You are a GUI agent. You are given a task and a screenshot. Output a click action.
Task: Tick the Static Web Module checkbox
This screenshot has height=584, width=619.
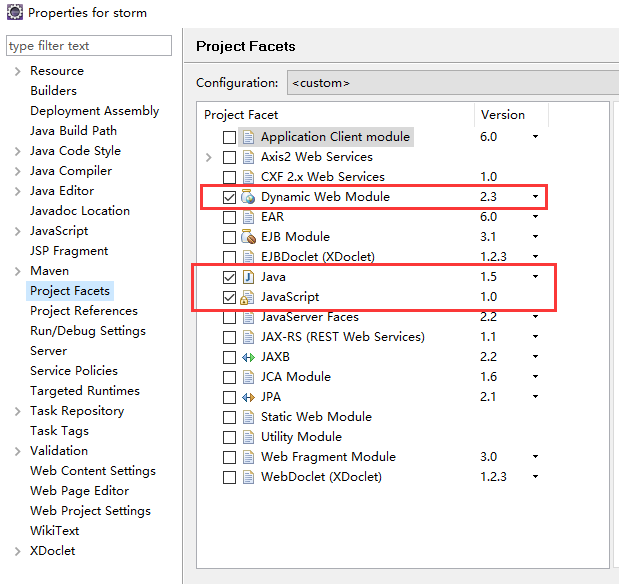tap(229, 417)
